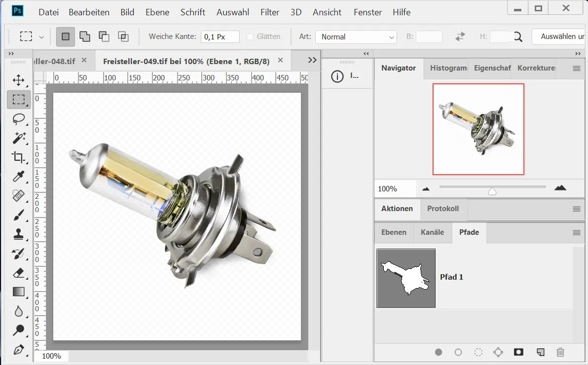Select the Move tool
This screenshot has width=588, height=365.
(19, 80)
